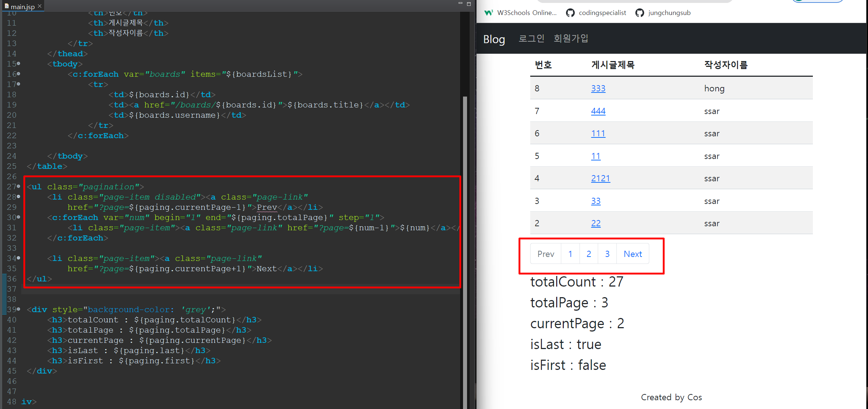This screenshot has height=409, width=868.
Task: Maximize the editor pane
Action: point(469,4)
